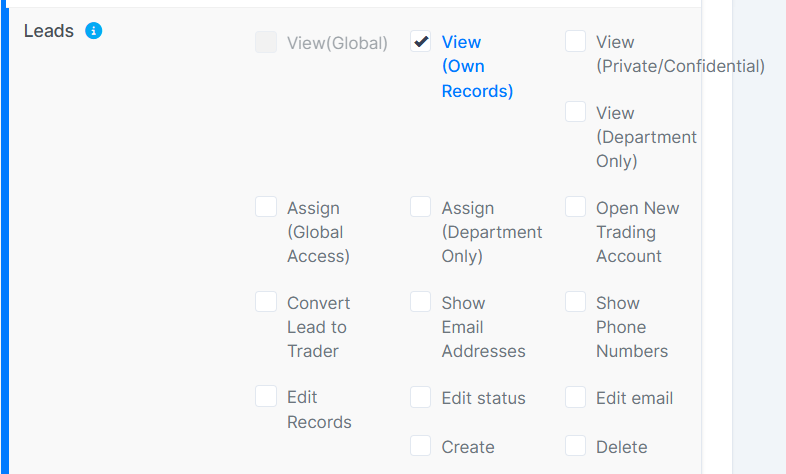Check the Assign (Global Access) box
The image size is (786, 474).
[x=266, y=207]
